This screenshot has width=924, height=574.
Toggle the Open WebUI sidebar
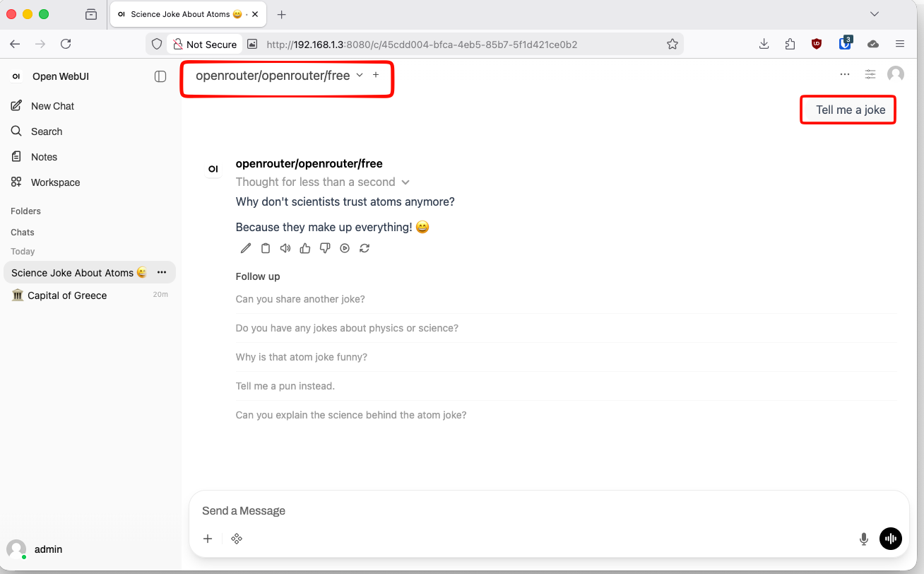(x=160, y=76)
